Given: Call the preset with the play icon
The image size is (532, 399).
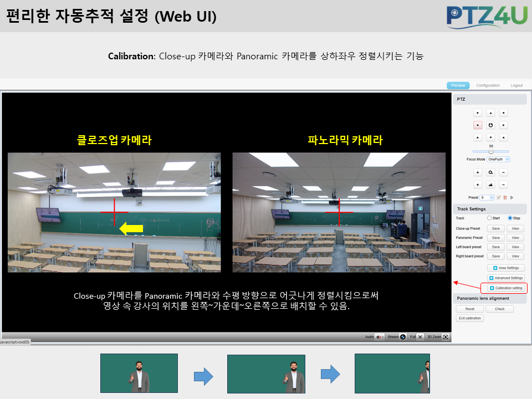Looking at the screenshot, I should pos(511,197).
